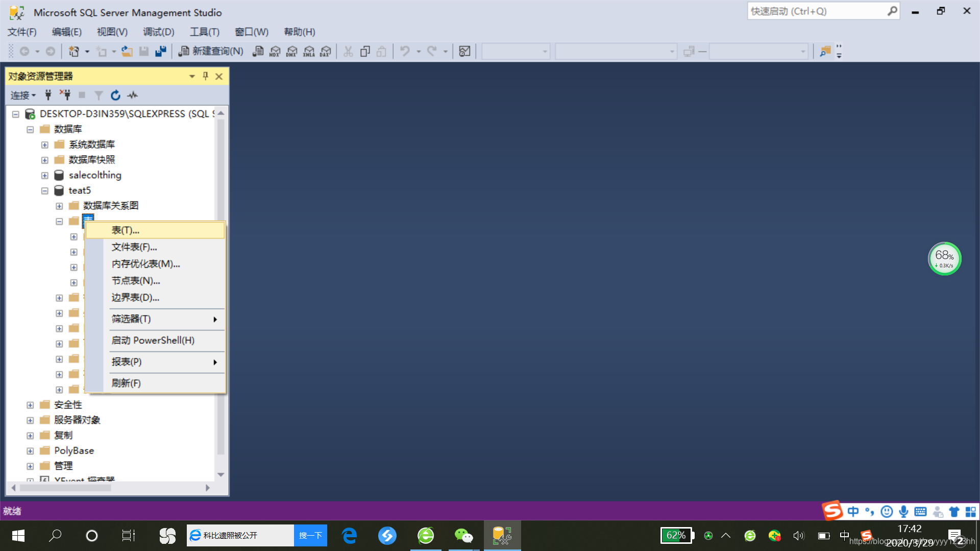Click the vertical scrollbar down arrow
The image size is (980, 551).
(x=220, y=474)
